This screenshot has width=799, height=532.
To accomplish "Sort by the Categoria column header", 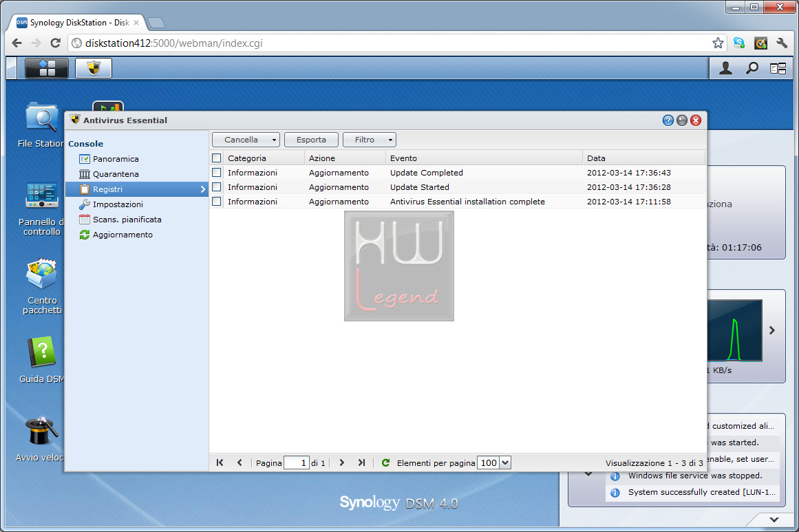I will tap(264, 158).
